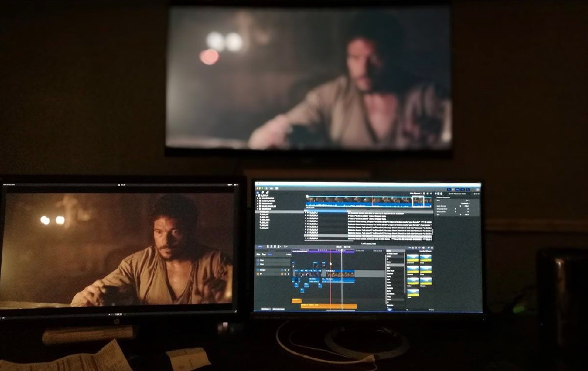Click the Edit Roles button below the timeline index
588x371 pixels.
(266, 309)
